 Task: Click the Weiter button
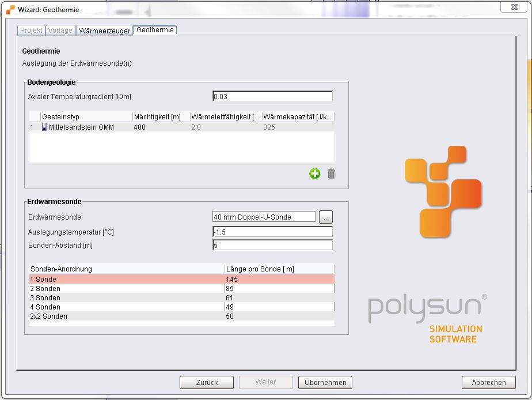tap(265, 382)
